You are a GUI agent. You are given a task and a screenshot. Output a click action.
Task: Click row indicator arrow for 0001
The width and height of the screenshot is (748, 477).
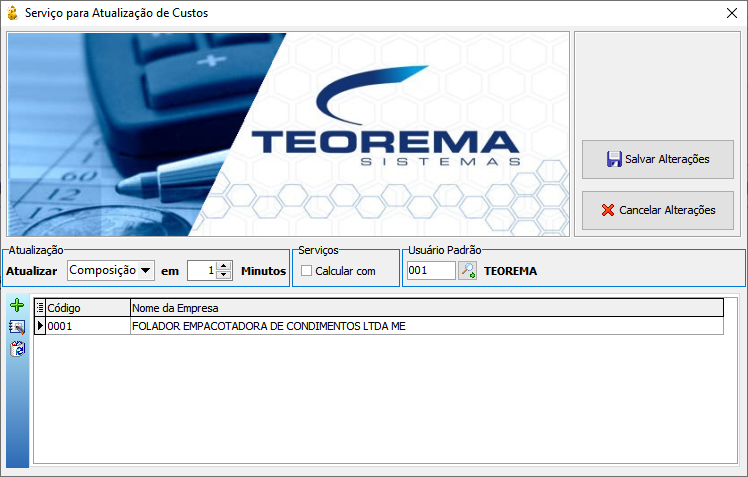click(40, 326)
